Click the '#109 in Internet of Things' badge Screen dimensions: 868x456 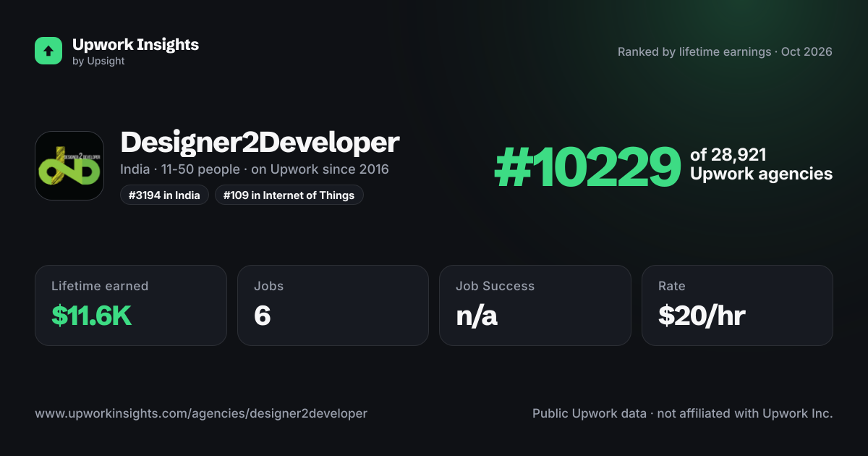click(x=289, y=195)
